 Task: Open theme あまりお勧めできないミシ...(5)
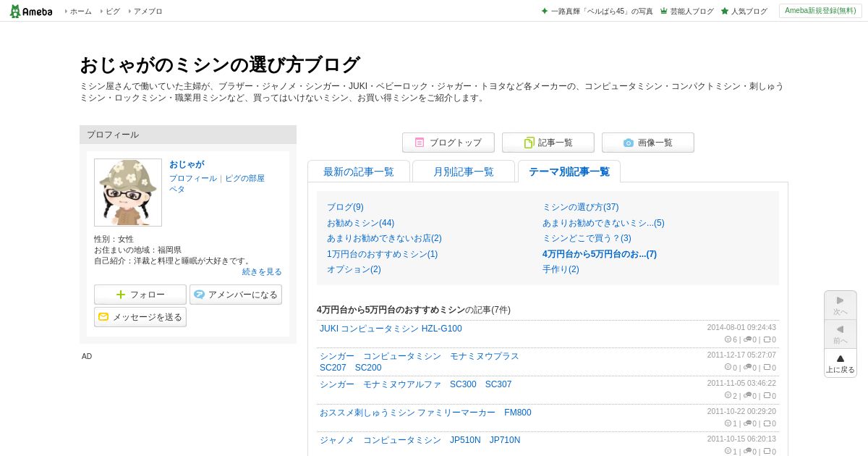coord(603,223)
